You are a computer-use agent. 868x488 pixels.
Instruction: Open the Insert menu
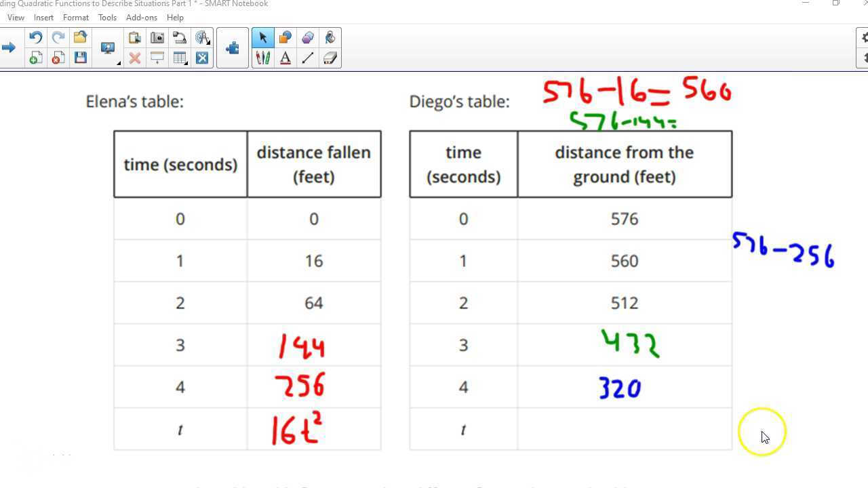43,18
